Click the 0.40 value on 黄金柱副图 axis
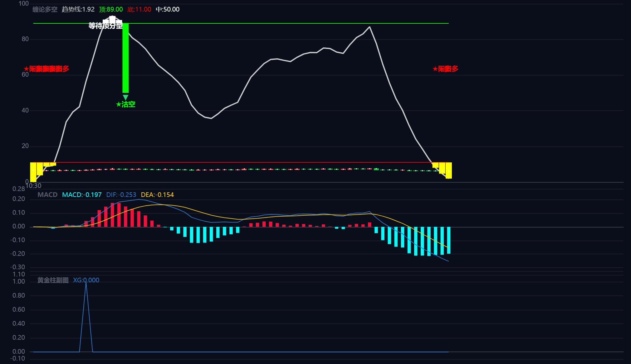 click(19, 323)
